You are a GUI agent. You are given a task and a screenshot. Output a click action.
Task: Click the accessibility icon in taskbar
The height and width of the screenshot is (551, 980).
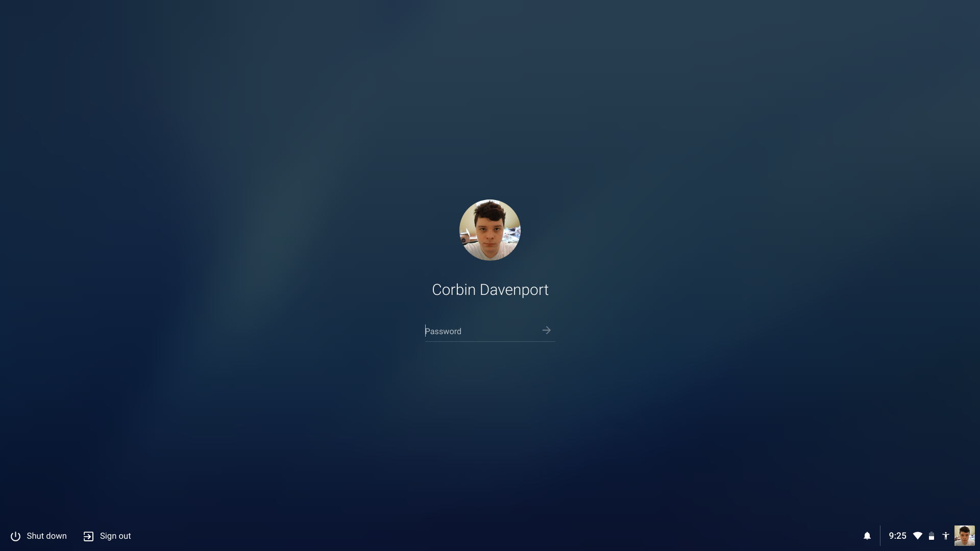946,536
